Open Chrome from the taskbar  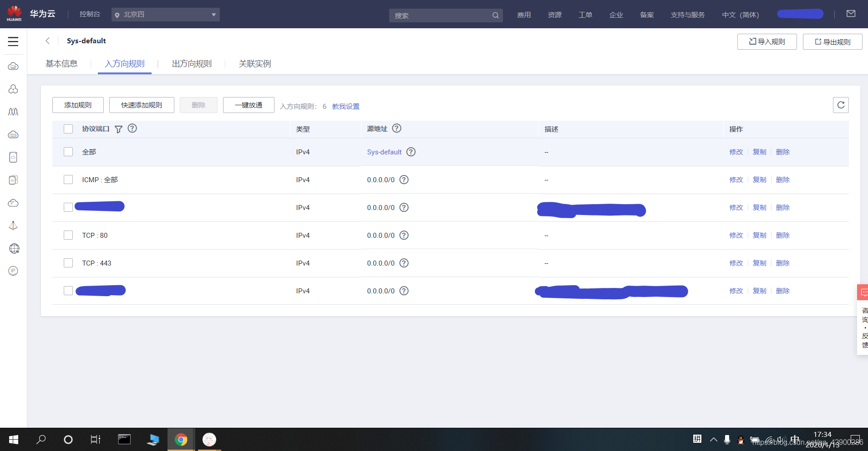[x=181, y=440]
